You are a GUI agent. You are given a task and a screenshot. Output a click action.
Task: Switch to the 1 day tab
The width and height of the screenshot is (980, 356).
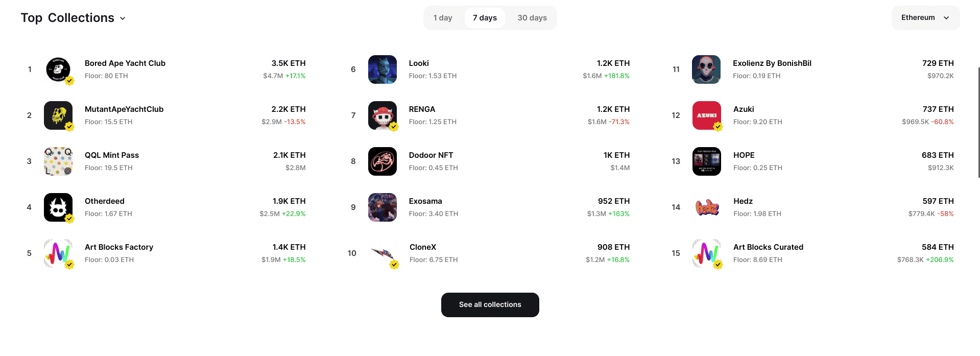pos(442,17)
